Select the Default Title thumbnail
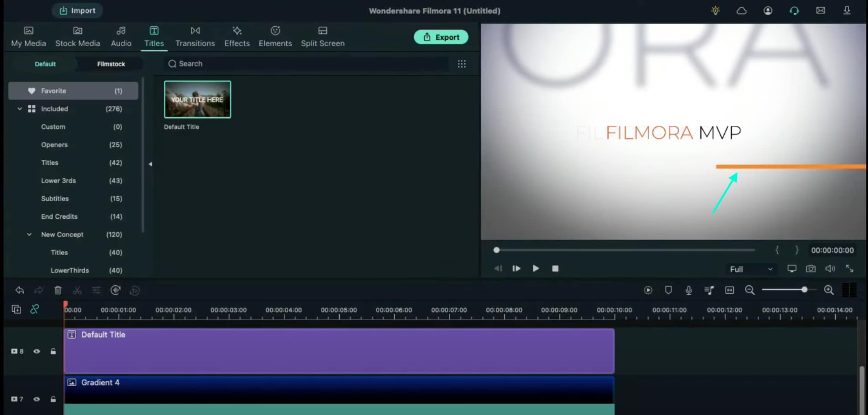Screen dimensions: 868x415 pyautogui.click(x=197, y=100)
